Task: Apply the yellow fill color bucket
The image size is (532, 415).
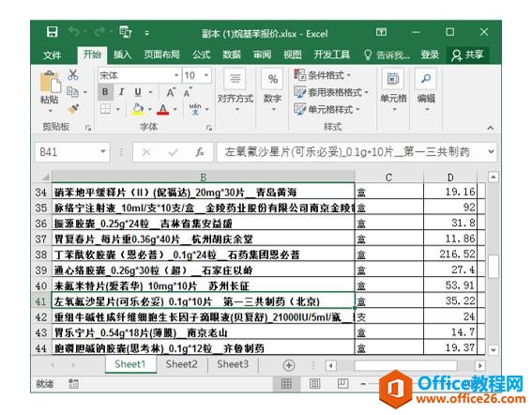Action: coord(138,109)
